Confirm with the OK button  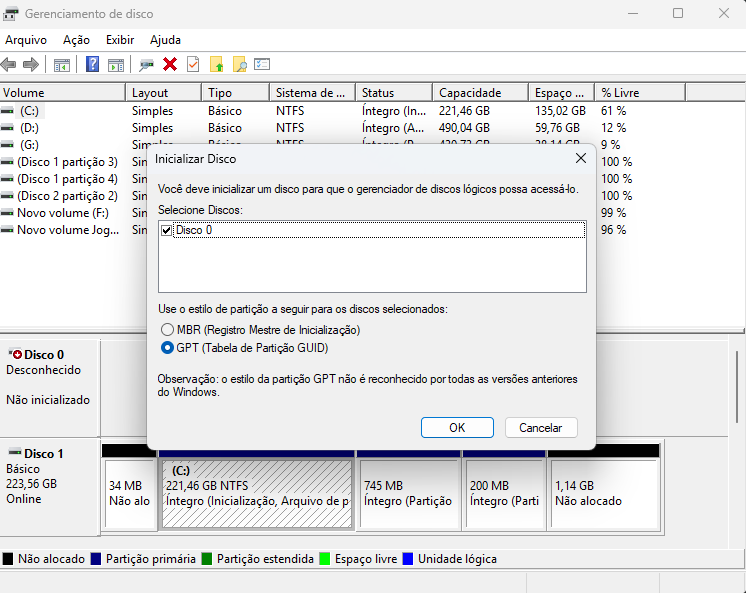point(457,427)
